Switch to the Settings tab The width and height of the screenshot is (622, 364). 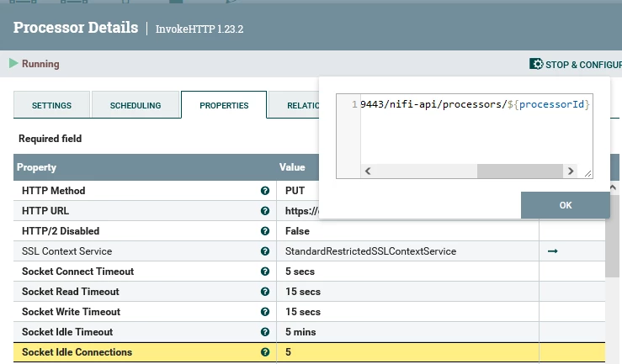point(51,105)
